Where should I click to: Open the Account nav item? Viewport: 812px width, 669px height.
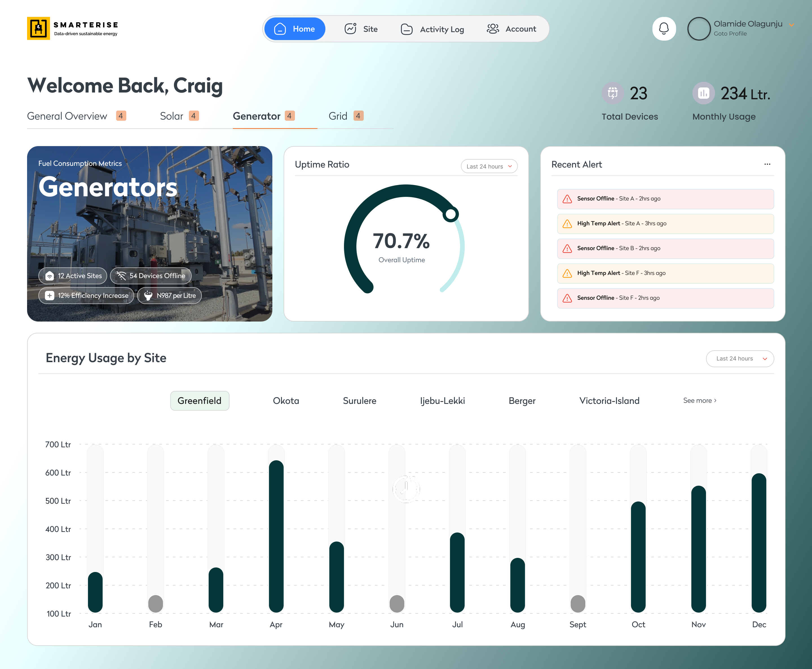(511, 29)
